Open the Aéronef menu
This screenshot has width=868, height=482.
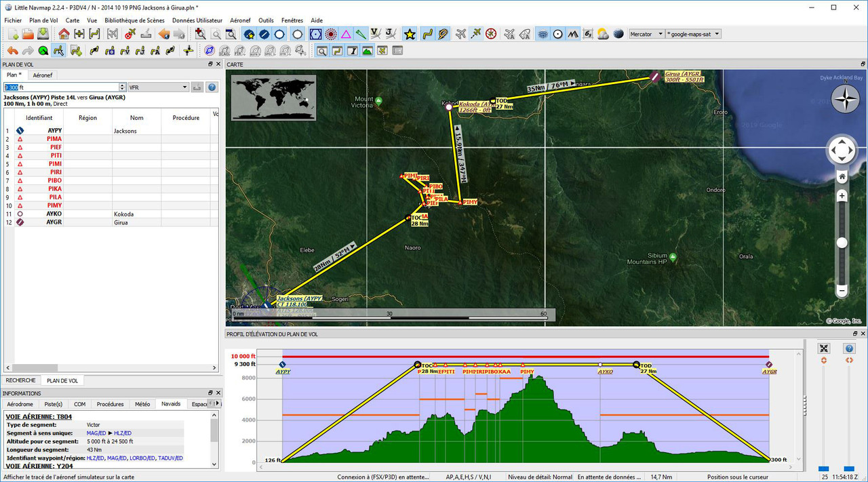(x=240, y=20)
